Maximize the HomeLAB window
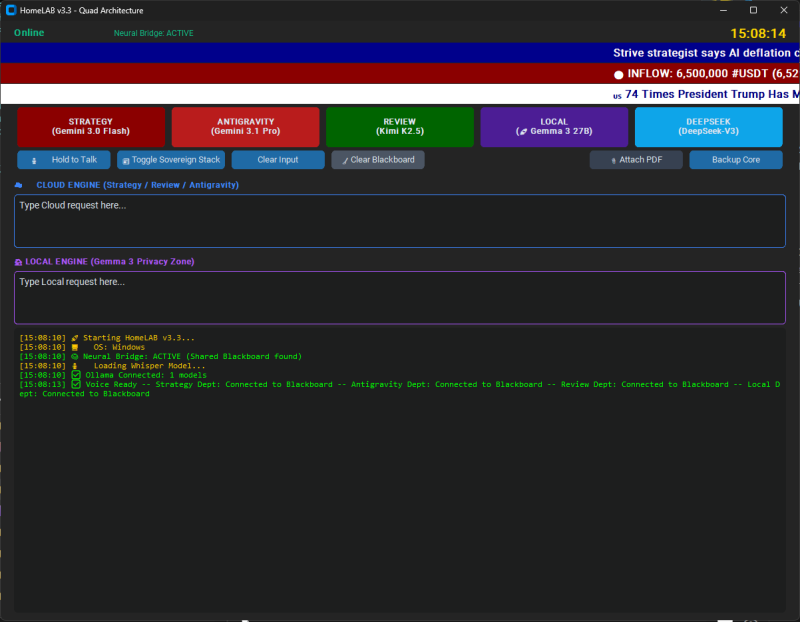The height and width of the screenshot is (622, 800). (x=753, y=10)
